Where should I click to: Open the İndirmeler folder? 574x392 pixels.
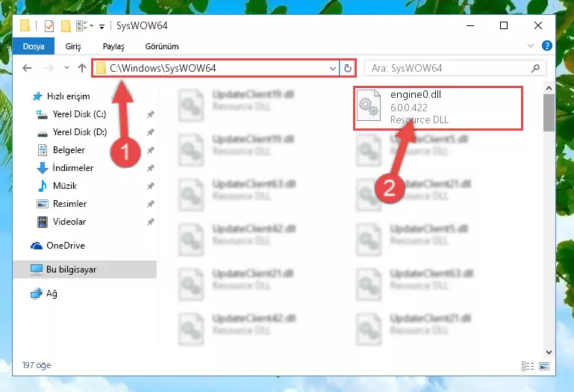pyautogui.click(x=73, y=168)
